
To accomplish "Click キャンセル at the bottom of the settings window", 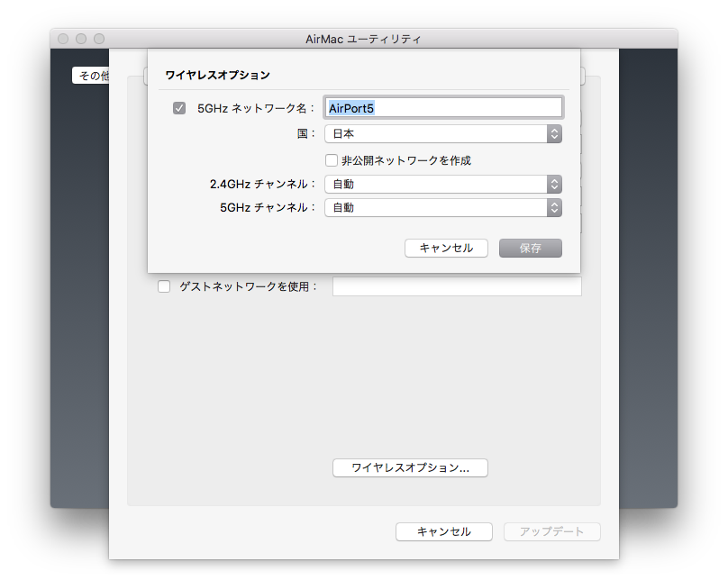I will pyautogui.click(x=444, y=531).
